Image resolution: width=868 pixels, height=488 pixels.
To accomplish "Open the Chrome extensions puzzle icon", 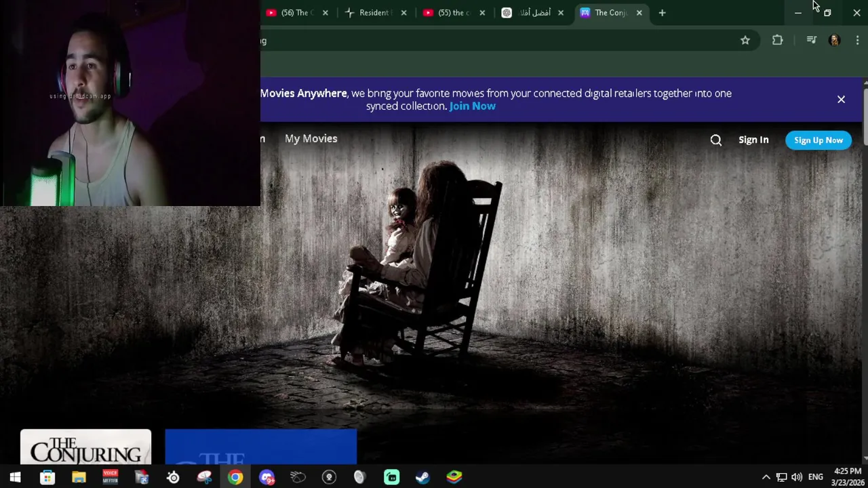I will point(777,41).
